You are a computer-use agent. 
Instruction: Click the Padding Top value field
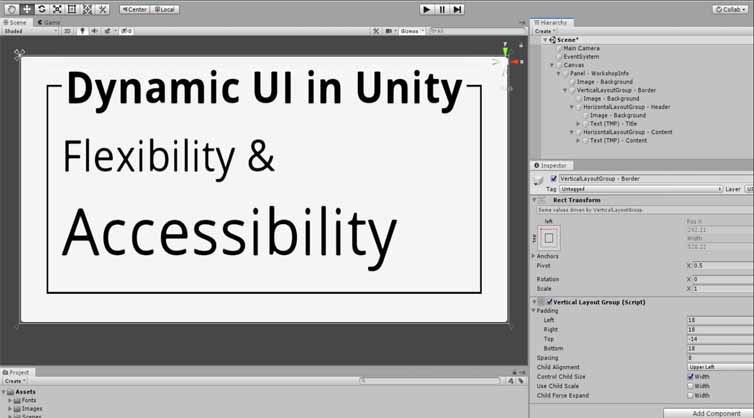click(x=720, y=339)
